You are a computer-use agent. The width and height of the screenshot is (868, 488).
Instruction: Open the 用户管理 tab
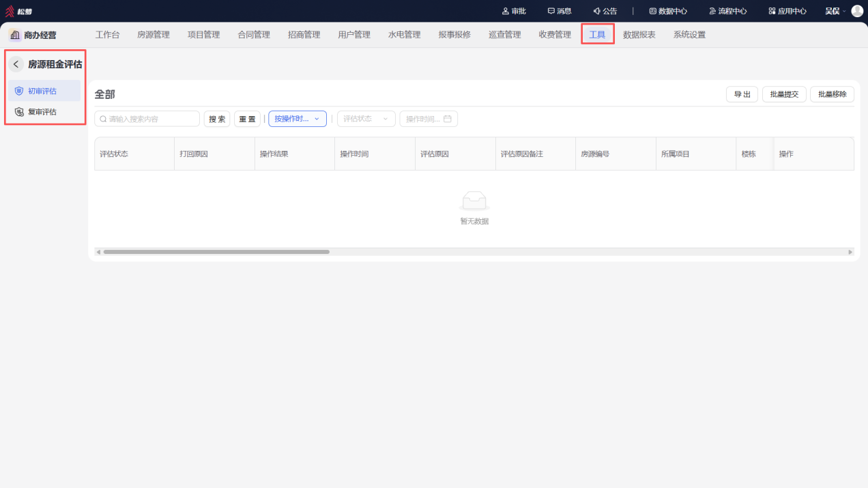click(354, 35)
